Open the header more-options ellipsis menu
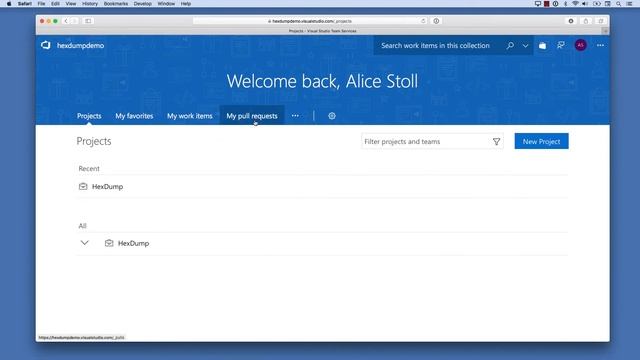 600,45
